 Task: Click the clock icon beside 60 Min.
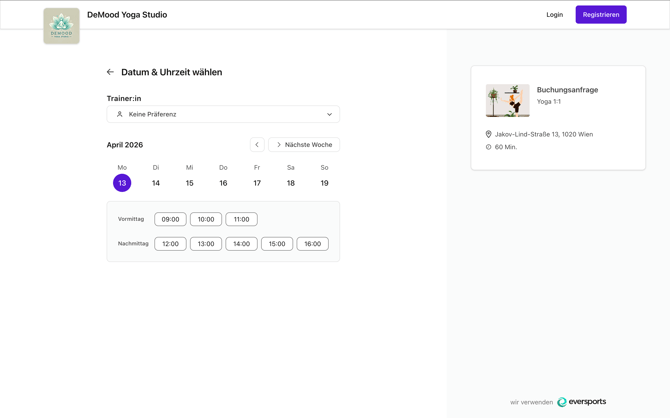pyautogui.click(x=488, y=147)
